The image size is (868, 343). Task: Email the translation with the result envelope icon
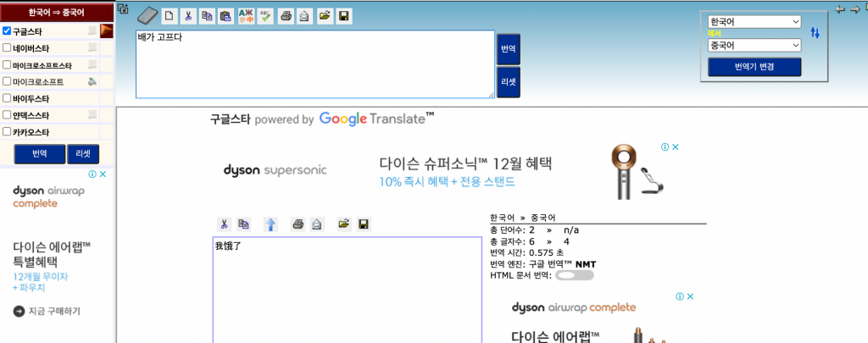[x=316, y=224]
